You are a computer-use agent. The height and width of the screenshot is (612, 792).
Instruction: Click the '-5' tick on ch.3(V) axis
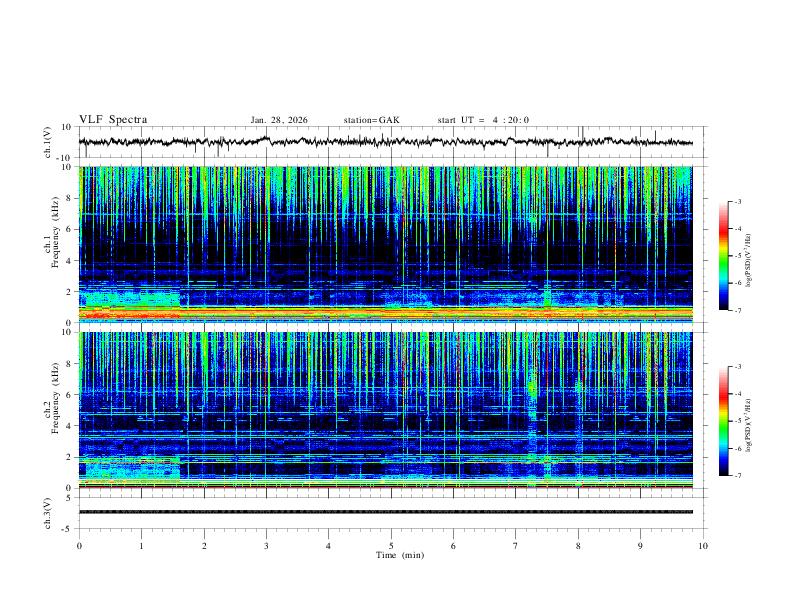coord(68,529)
